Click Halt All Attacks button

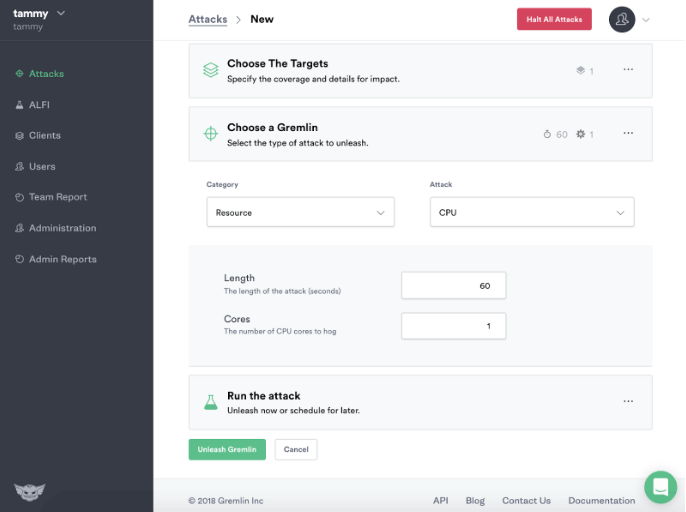click(x=554, y=19)
